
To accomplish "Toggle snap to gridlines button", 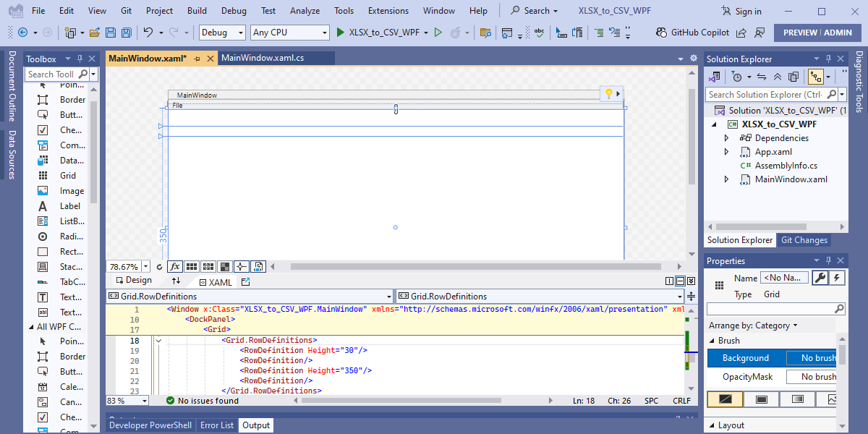I will (x=208, y=267).
